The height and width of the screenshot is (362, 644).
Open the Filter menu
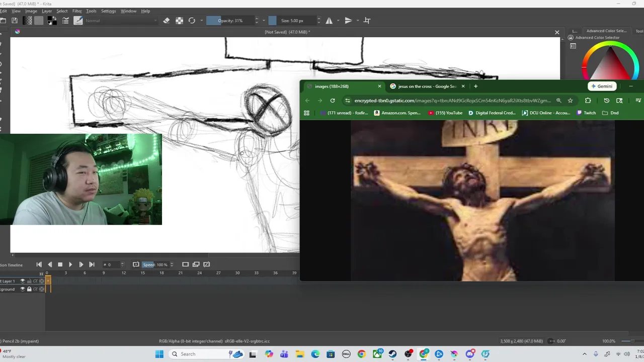[77, 11]
